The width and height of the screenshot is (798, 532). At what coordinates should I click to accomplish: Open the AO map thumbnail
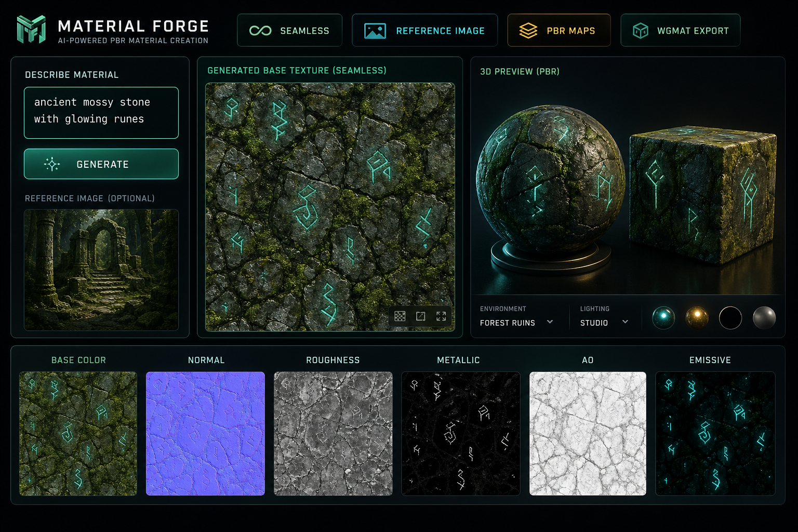pos(588,433)
